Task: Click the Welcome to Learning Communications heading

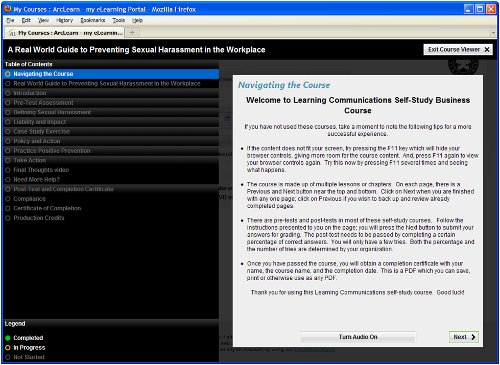Action: 358,105
